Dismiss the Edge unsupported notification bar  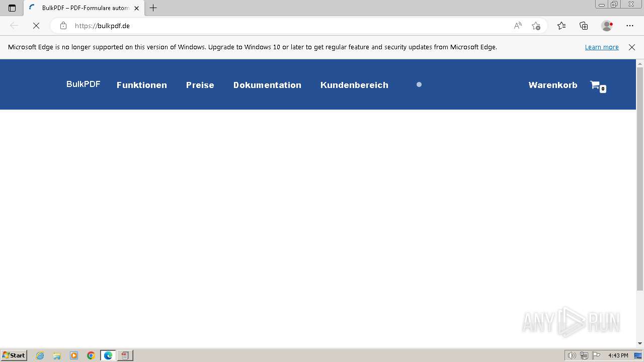[x=632, y=47]
